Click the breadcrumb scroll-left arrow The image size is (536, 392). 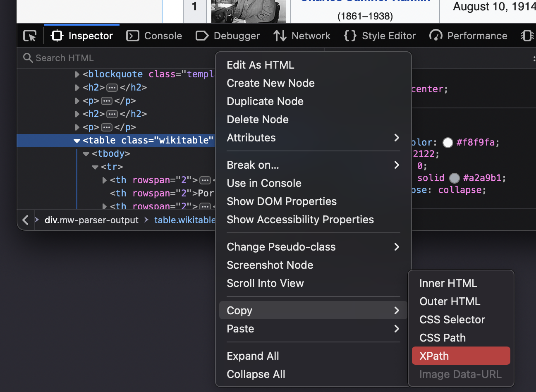pyautogui.click(x=26, y=220)
